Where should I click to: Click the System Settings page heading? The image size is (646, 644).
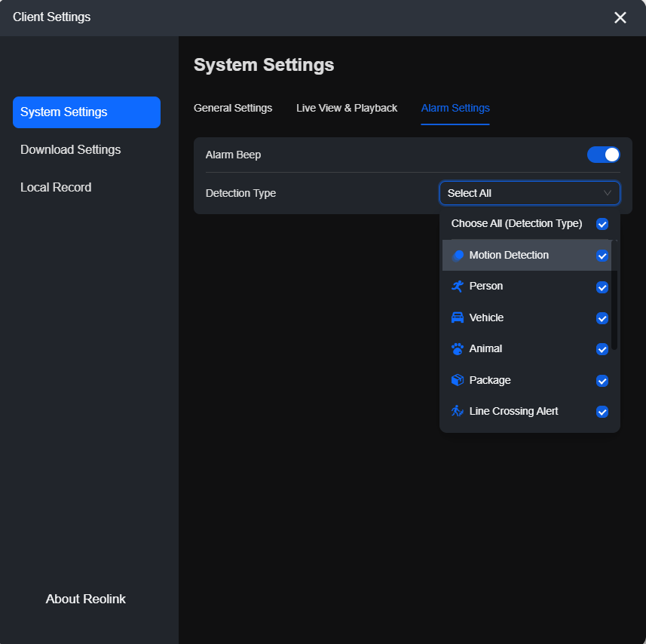(264, 65)
